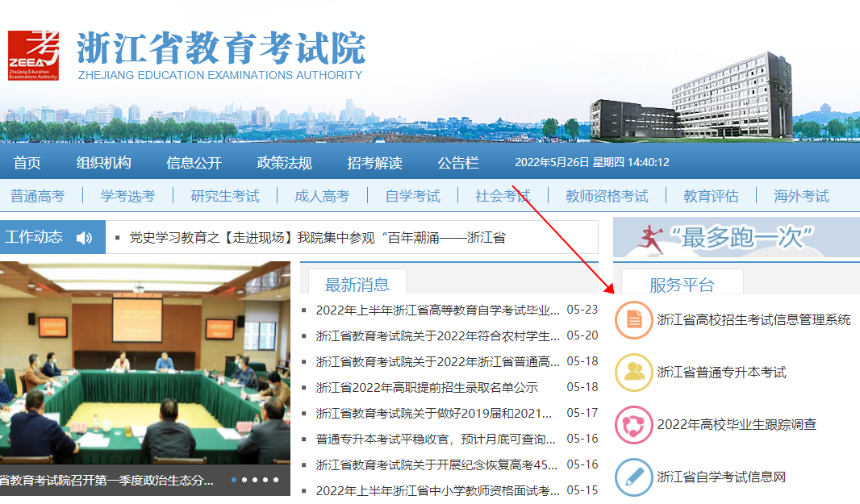Open 2022年高校毕业生跟踪调查 link
Screen dimensions: 860x504
pyautogui.click(x=737, y=424)
